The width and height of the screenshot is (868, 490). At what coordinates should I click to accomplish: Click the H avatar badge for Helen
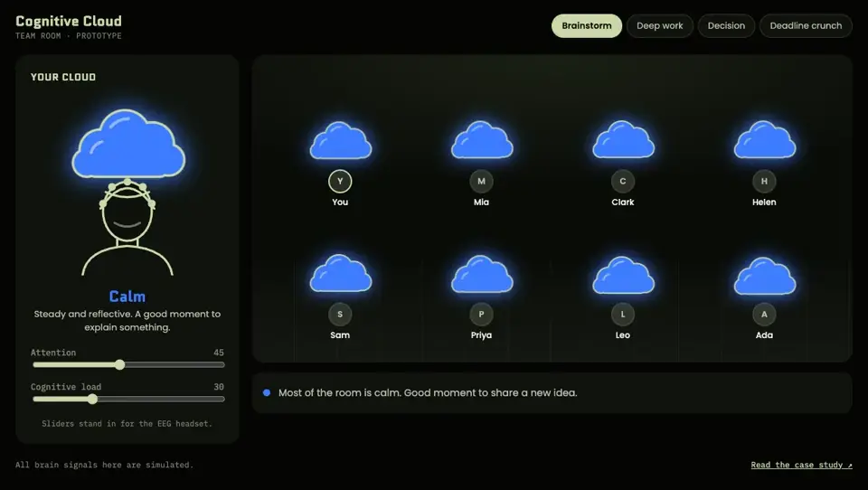click(x=764, y=181)
